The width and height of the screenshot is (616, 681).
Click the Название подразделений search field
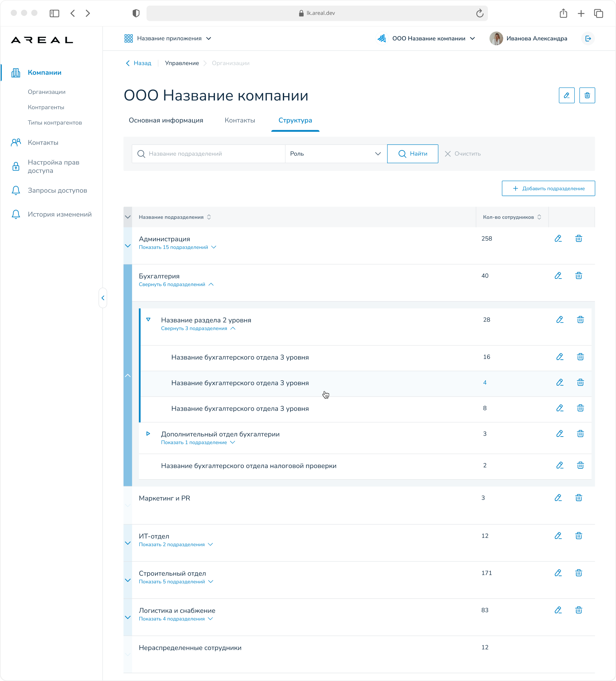[x=208, y=154]
